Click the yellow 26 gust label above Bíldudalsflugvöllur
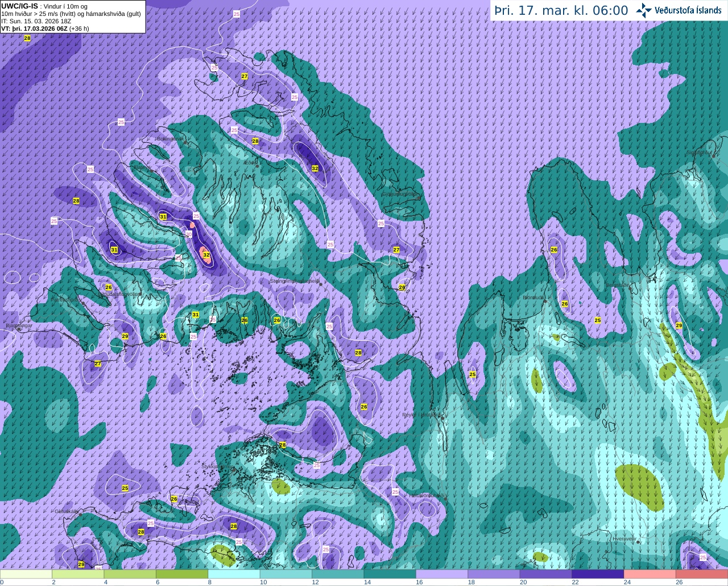Screen dimensions: 728x586 coord(109,287)
